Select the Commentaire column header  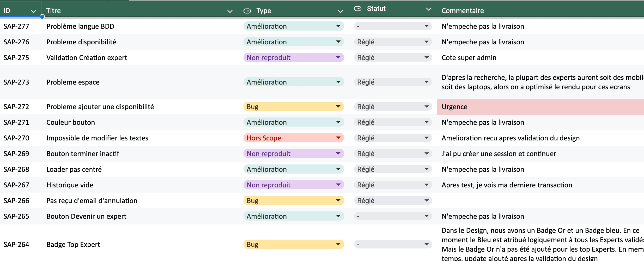coord(463,11)
